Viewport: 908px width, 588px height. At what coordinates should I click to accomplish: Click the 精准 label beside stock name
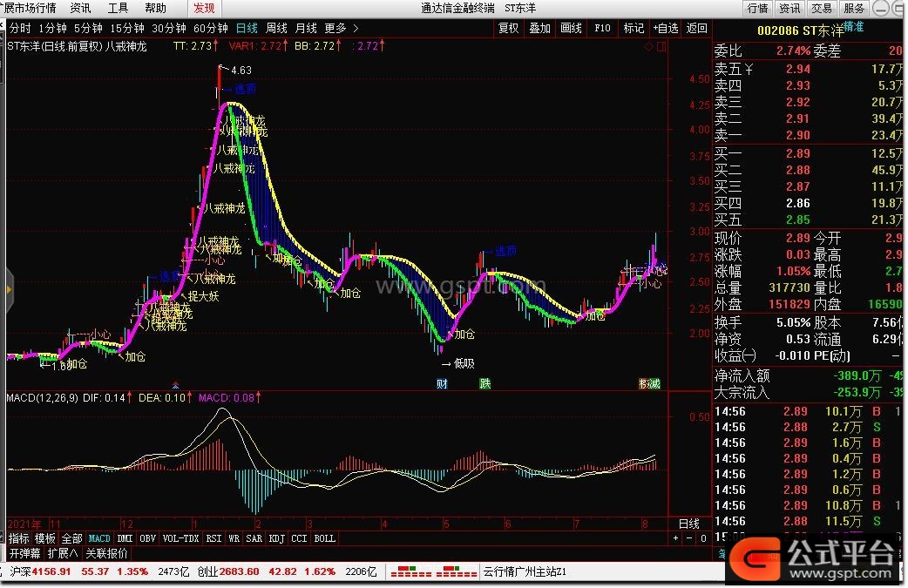coord(854,27)
